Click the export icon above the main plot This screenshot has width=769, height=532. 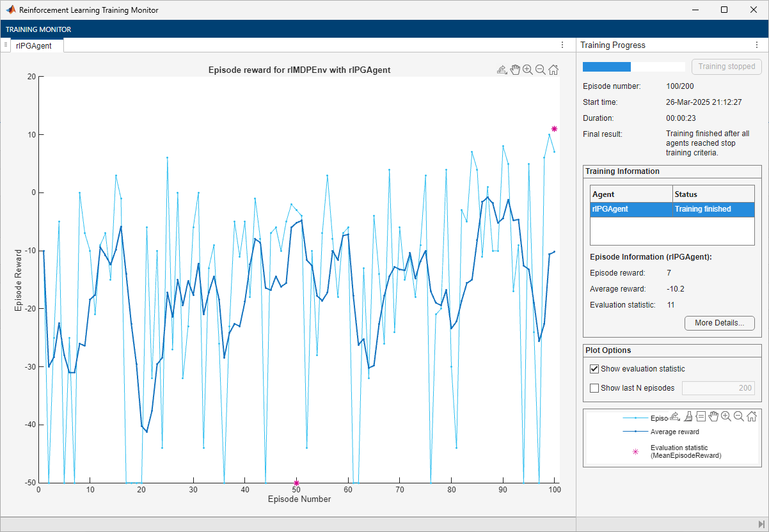tap(502, 70)
